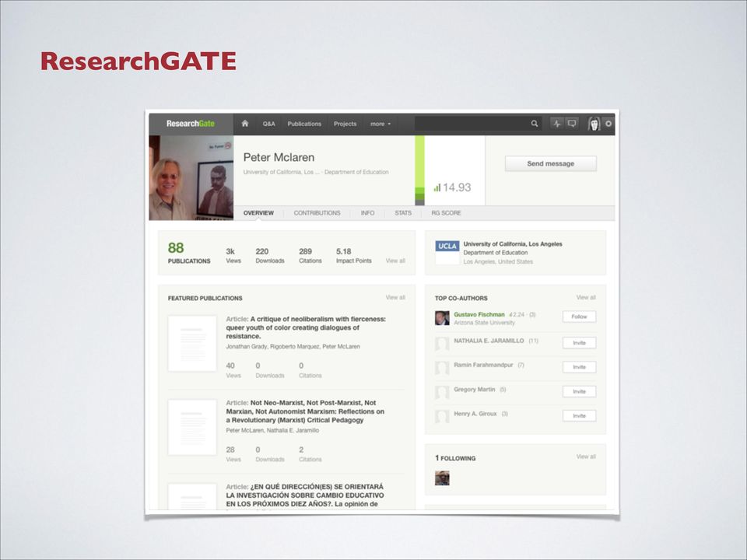Click NATHALIA E. JARAMILLO co-author name
747x560 pixels.
[x=489, y=341]
